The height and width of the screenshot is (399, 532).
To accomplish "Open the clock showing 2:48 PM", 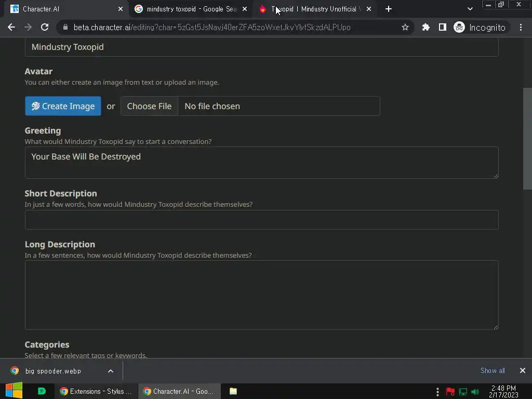I will coord(503,391).
